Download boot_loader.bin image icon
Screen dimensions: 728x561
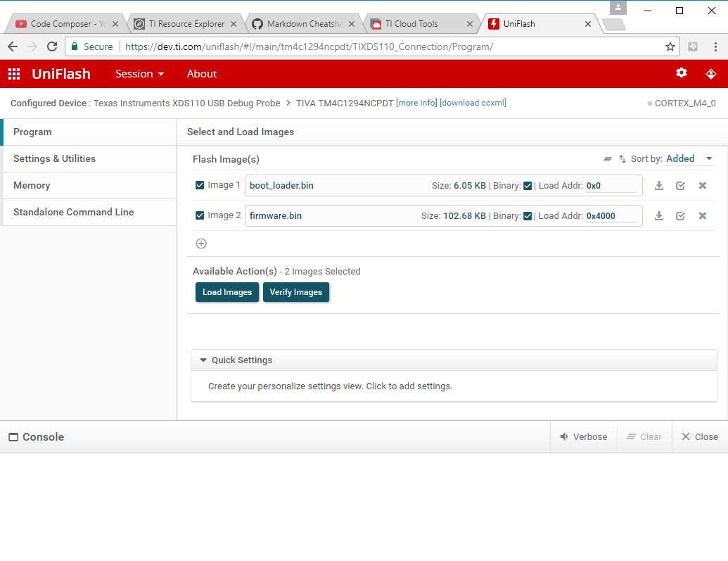click(x=658, y=185)
